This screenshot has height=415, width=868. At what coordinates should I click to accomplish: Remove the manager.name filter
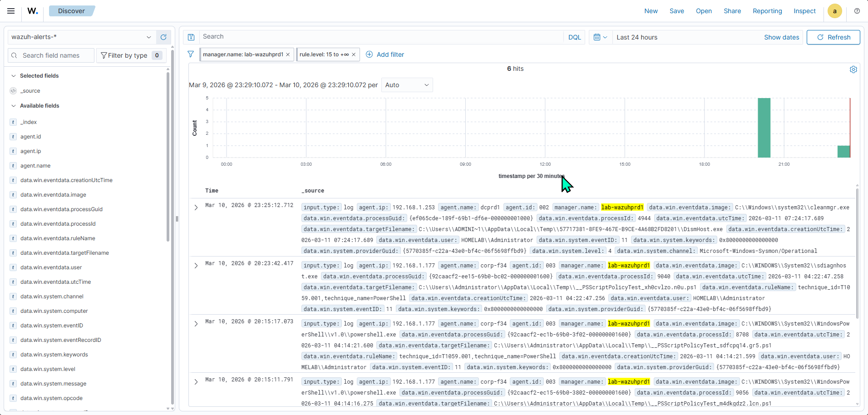288,54
